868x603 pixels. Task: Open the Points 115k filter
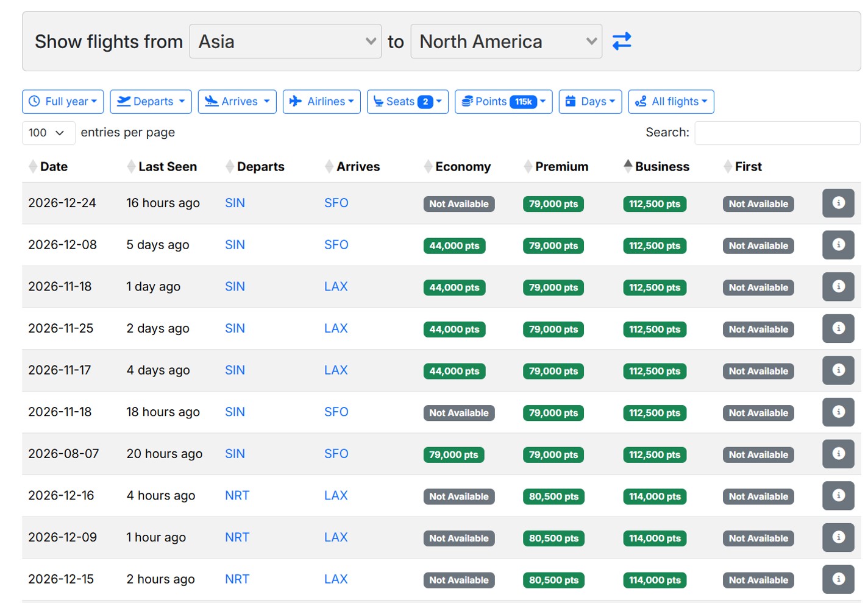(x=503, y=102)
